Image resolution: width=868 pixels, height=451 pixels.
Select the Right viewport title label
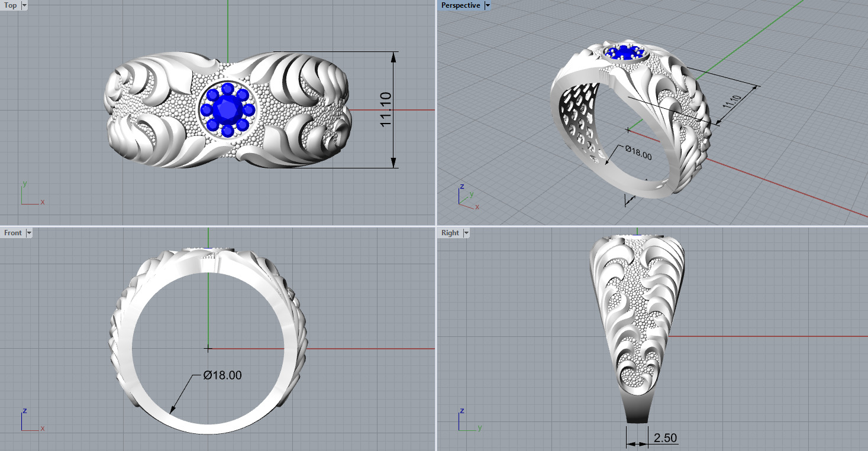450,233
